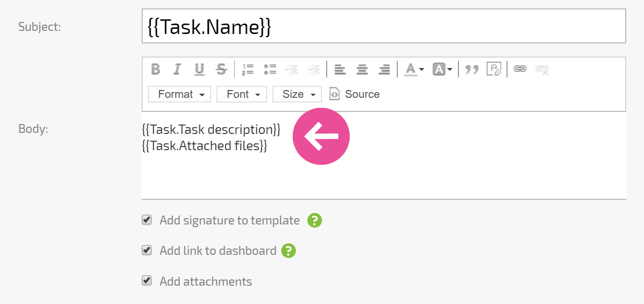644x304 pixels.
Task: Center align the text
Action: (x=362, y=69)
